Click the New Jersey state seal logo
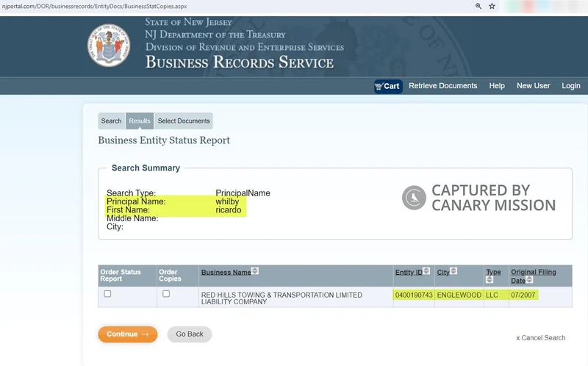 pos(110,45)
